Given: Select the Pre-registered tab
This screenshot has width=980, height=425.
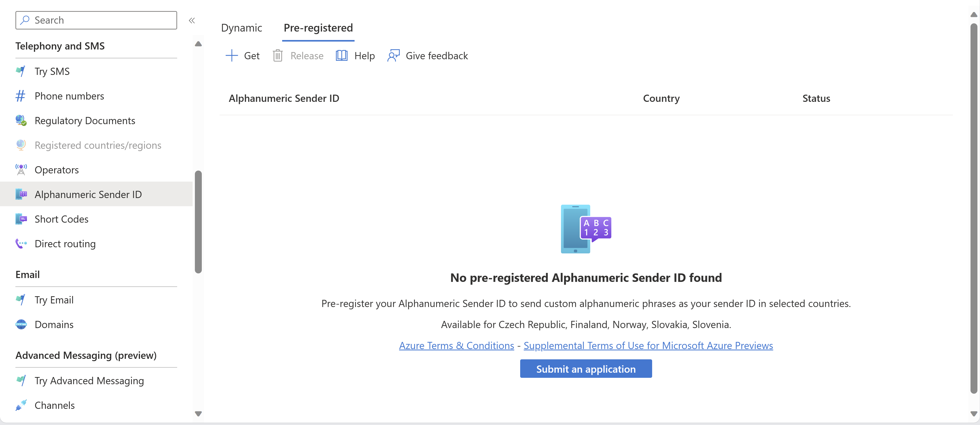Looking at the screenshot, I should [x=318, y=27].
